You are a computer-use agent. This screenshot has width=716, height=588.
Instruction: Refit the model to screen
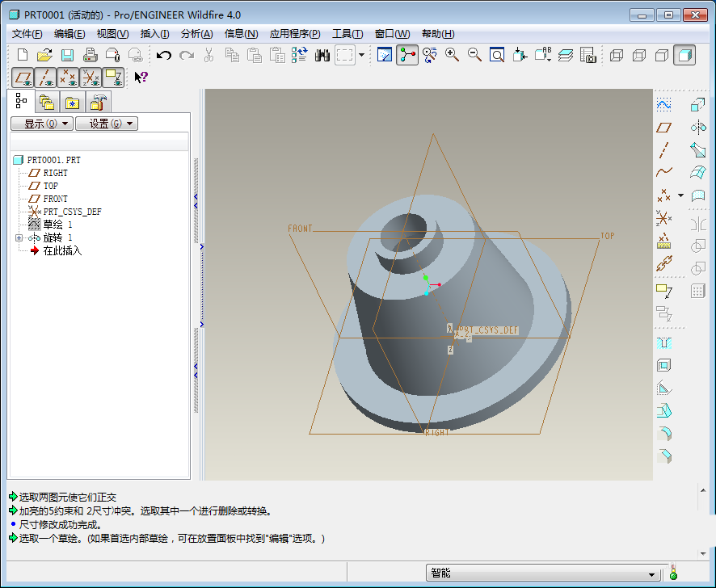click(497, 55)
